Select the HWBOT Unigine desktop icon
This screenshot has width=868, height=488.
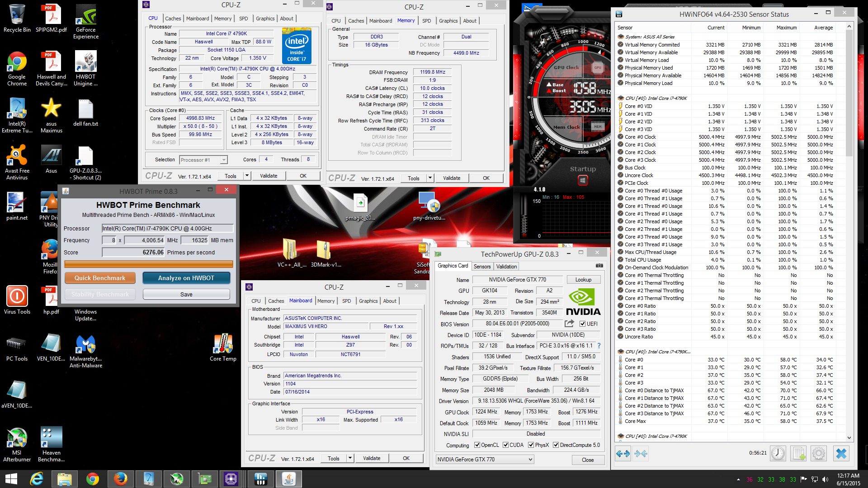coord(86,69)
